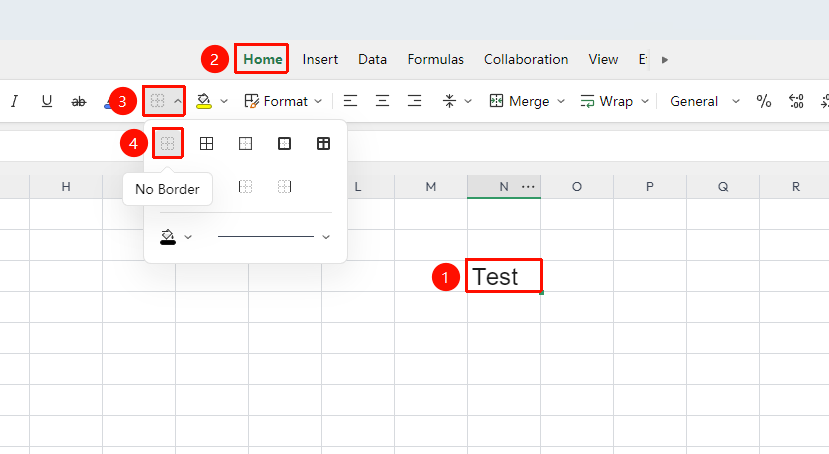
Task: Apply thick outside border option
Action: (x=284, y=143)
